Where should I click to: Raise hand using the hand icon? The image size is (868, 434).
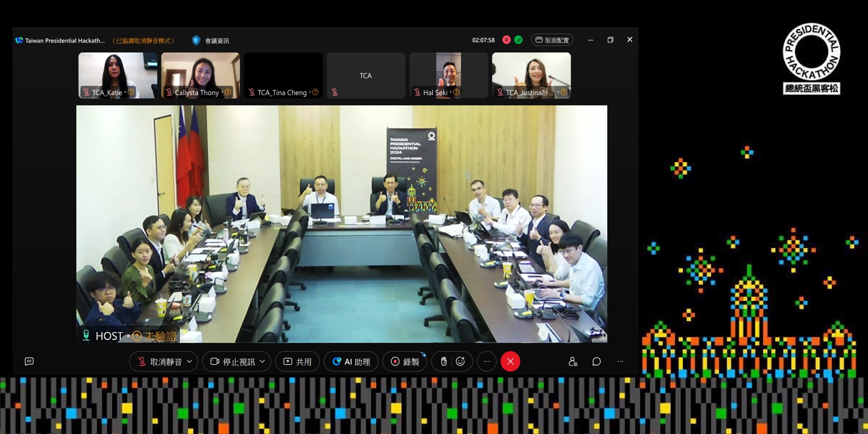click(443, 362)
